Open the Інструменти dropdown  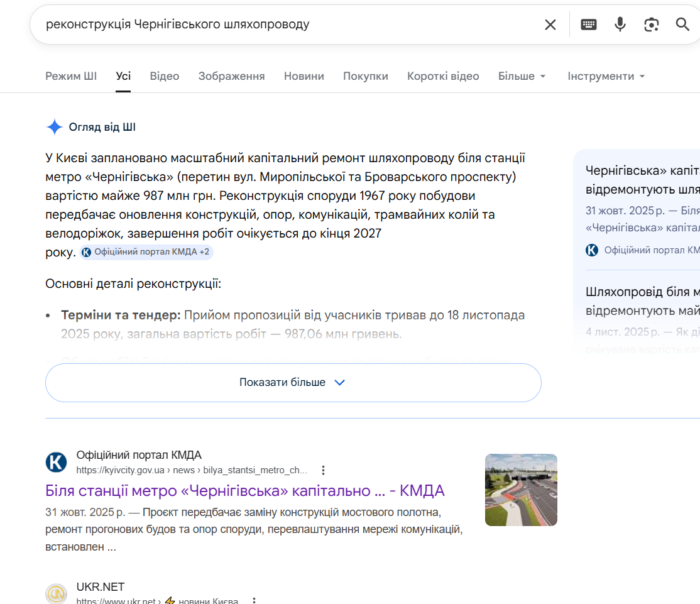tap(606, 76)
